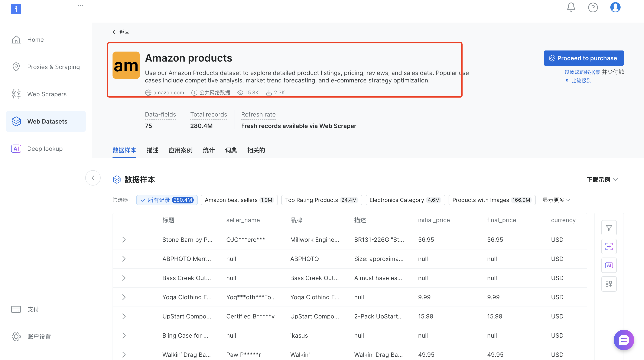Click the currency column header
The height and width of the screenshot is (360, 644).
pyautogui.click(x=563, y=220)
